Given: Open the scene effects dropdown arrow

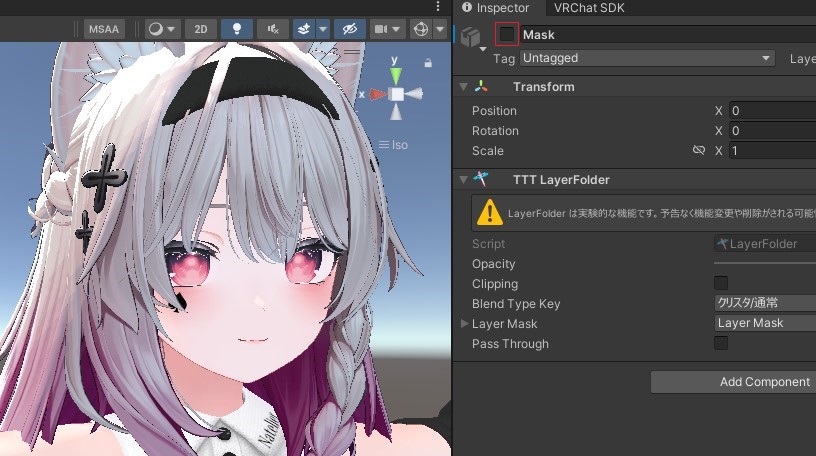Looking at the screenshot, I should [323, 29].
